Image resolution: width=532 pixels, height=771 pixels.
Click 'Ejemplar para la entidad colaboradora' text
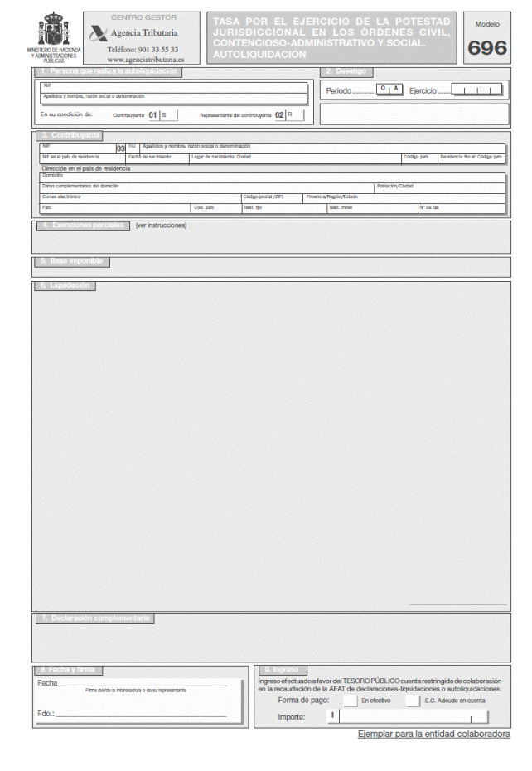434,735
